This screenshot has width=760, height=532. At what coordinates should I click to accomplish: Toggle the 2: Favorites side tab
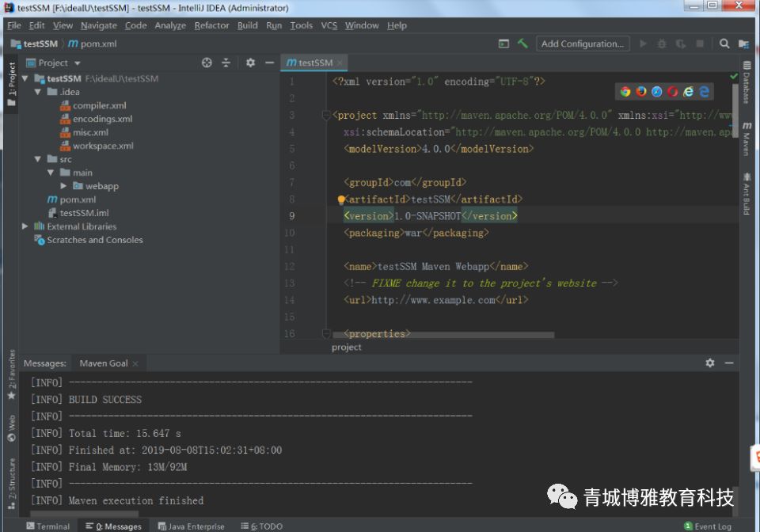pyautogui.click(x=12, y=374)
